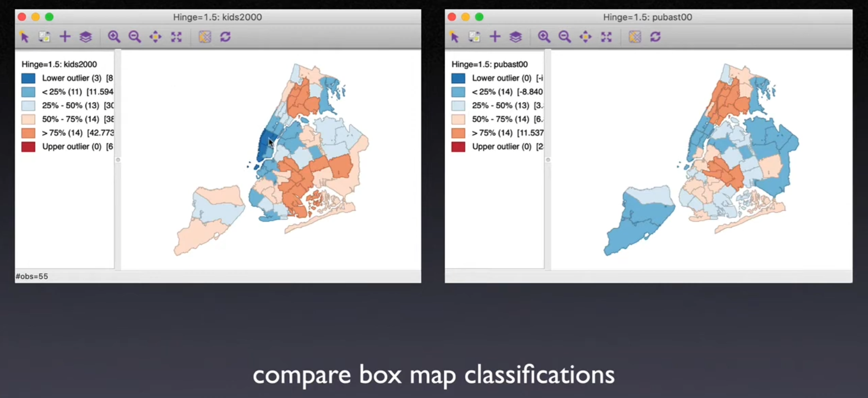Click legend splitter handle in pubast00 window

coord(548,160)
